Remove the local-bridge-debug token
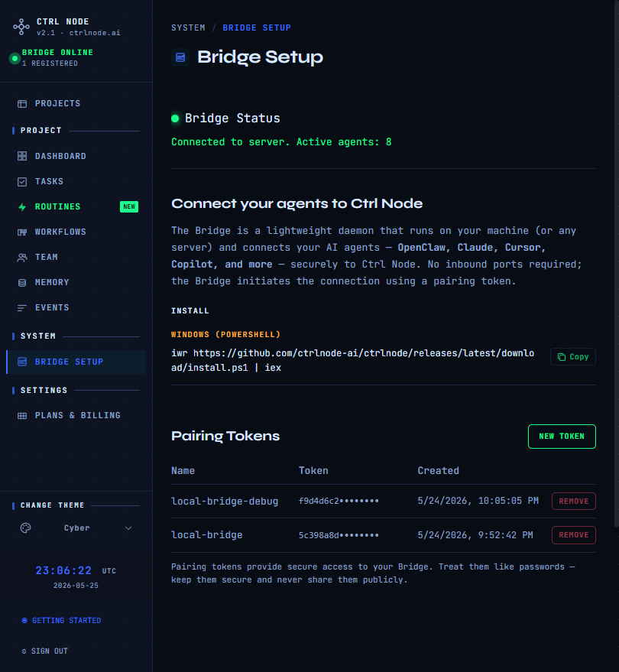 click(574, 502)
